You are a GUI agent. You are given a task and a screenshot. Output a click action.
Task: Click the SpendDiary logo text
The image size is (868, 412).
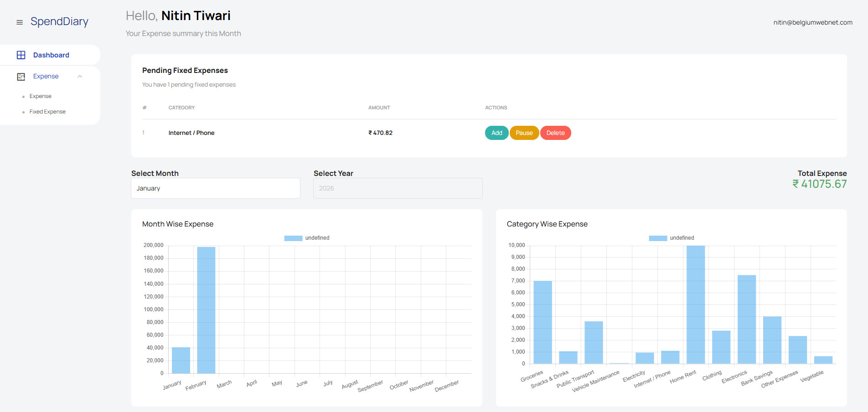(59, 21)
